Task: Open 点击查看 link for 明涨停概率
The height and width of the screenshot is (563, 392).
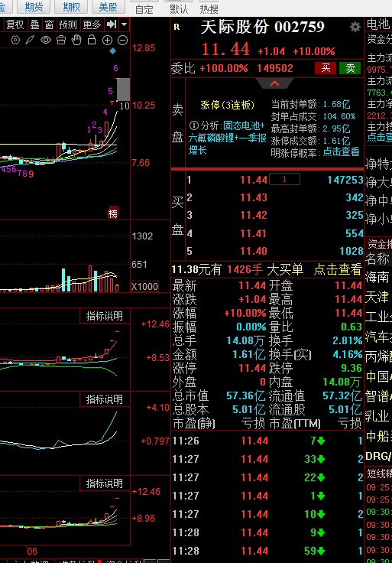Action: tap(341, 152)
